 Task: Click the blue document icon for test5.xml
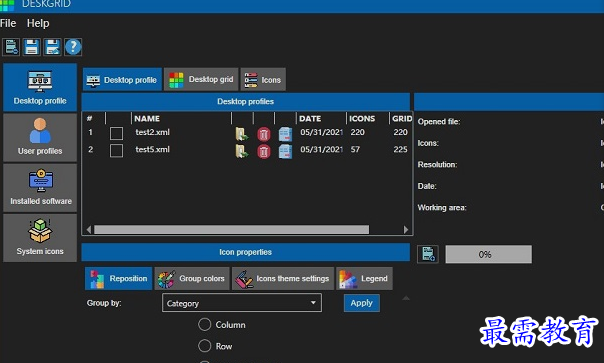tap(285, 151)
